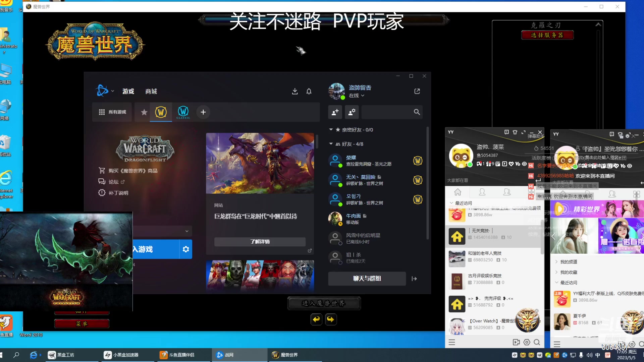
Task: Click the dragon news banner image
Action: (260, 163)
